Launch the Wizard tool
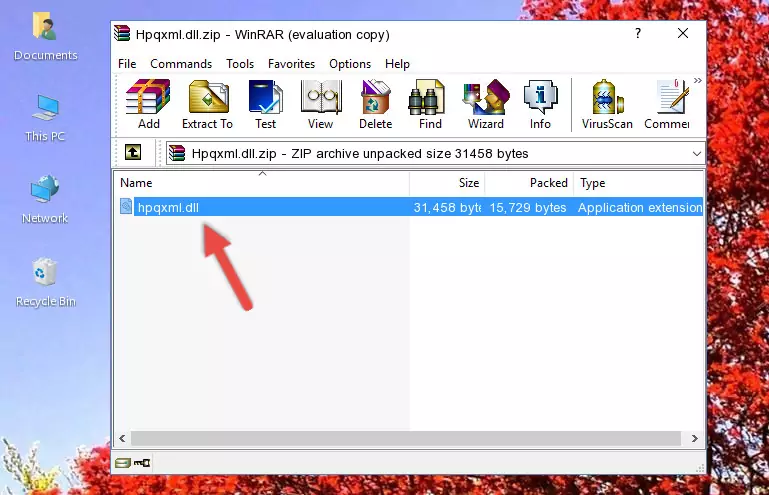The height and width of the screenshot is (495, 769). pyautogui.click(x=486, y=104)
